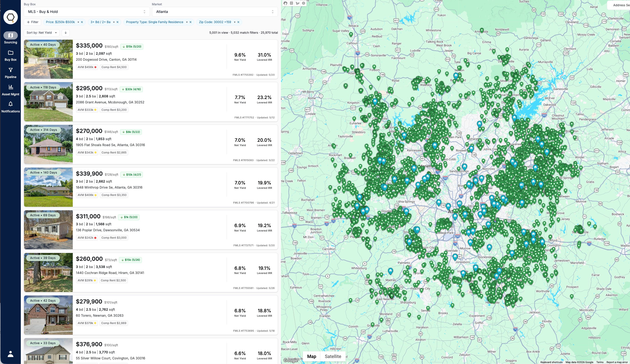The image size is (630, 364).
Task: Click the $30k (4/16) price drop badge
Action: (131, 89)
